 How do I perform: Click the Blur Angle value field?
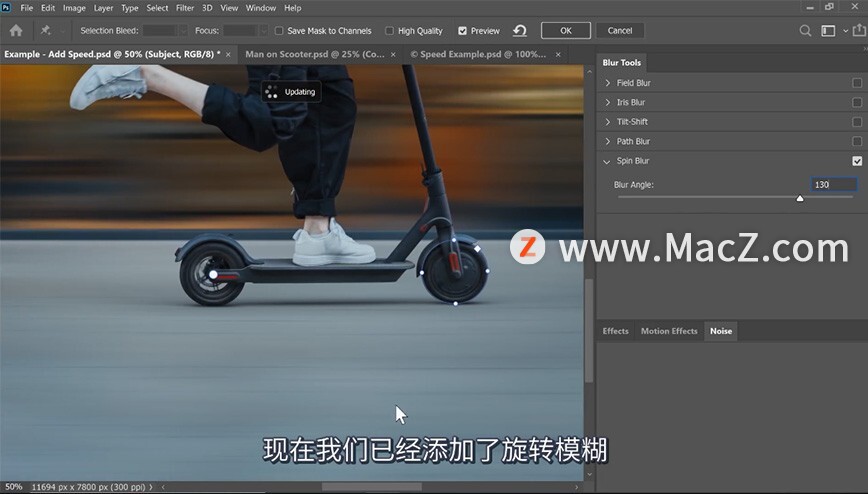click(x=834, y=184)
